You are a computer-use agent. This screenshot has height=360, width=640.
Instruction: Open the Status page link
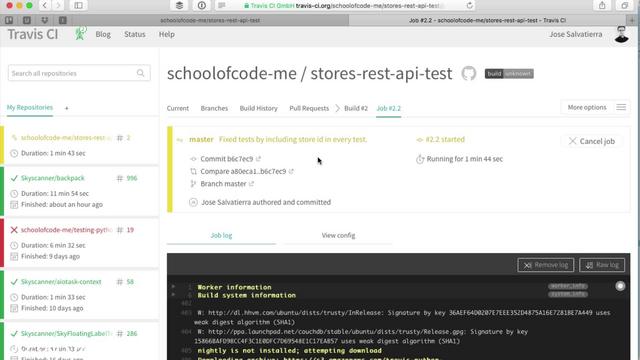tap(135, 34)
